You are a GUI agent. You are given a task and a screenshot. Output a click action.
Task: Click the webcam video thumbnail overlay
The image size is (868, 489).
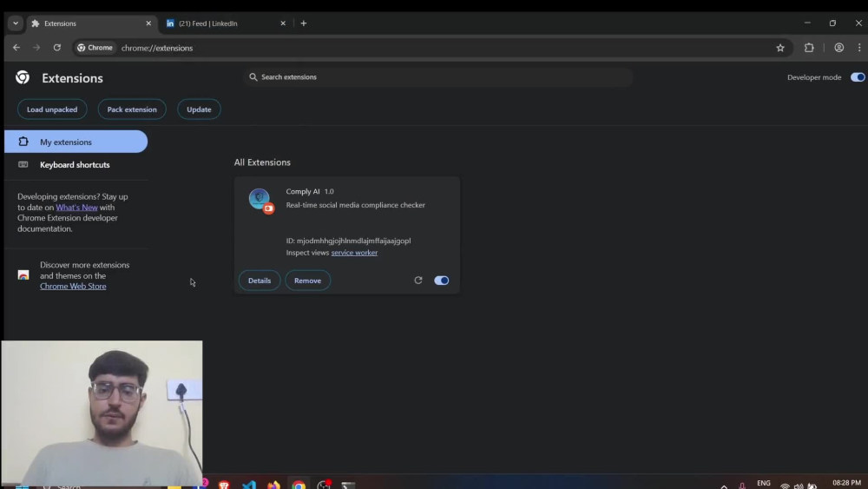[x=102, y=413]
